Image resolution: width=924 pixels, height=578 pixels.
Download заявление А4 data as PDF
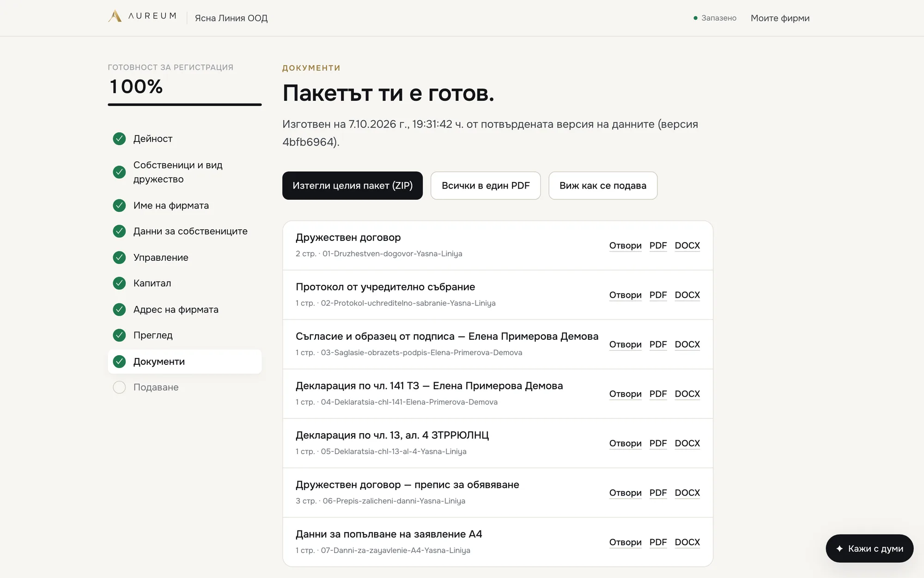tap(658, 542)
